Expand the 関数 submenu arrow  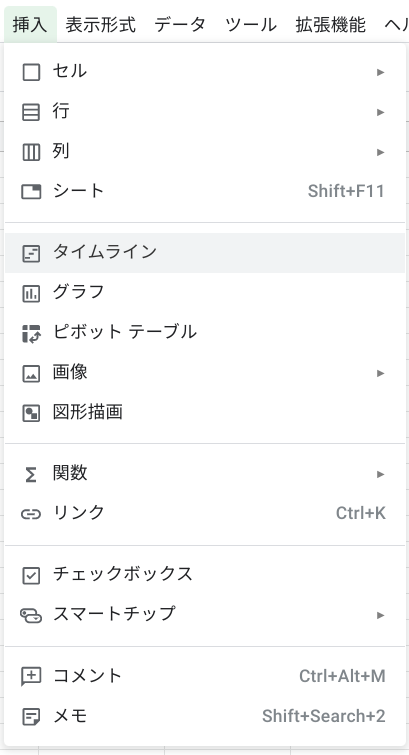pos(381,474)
